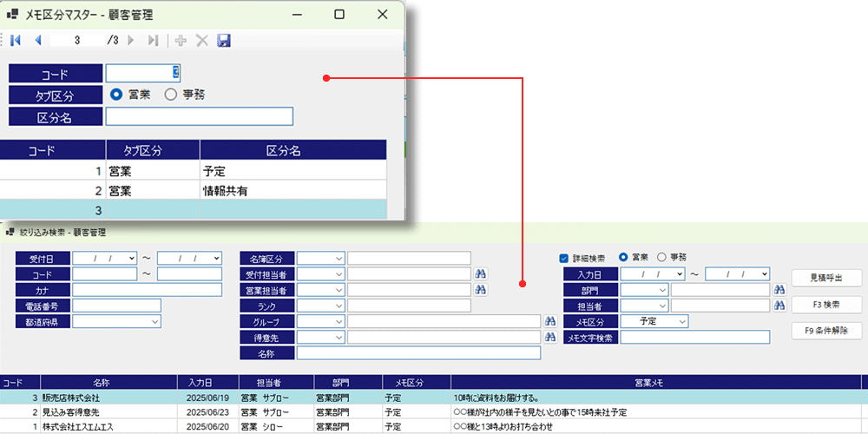
Task: Open 受付日 start date dropdown
Action: tap(131, 258)
